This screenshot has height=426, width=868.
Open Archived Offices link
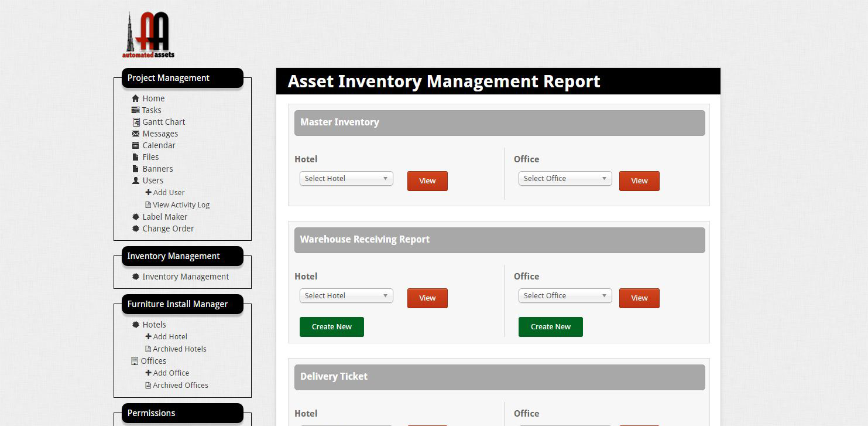coord(180,386)
